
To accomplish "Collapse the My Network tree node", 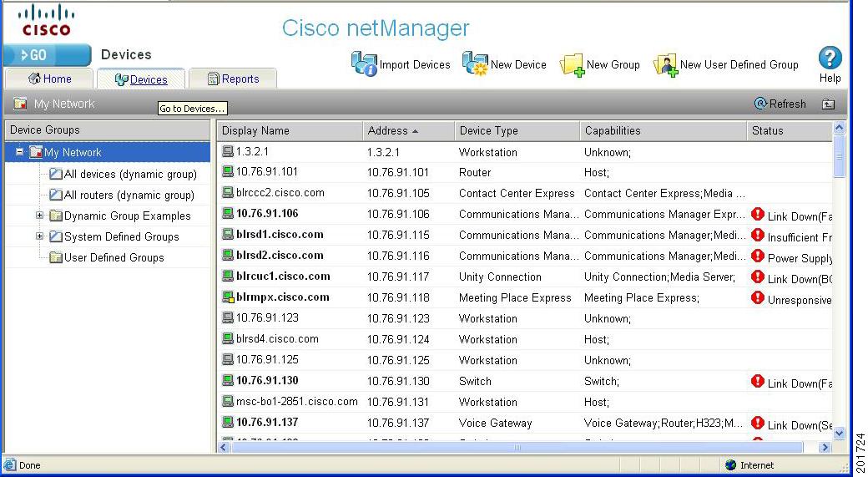I will (x=19, y=151).
